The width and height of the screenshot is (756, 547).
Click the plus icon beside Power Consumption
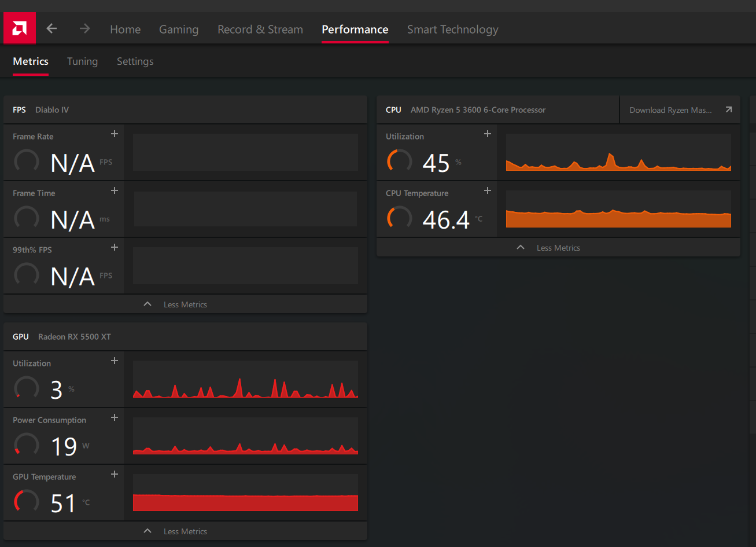[115, 417]
